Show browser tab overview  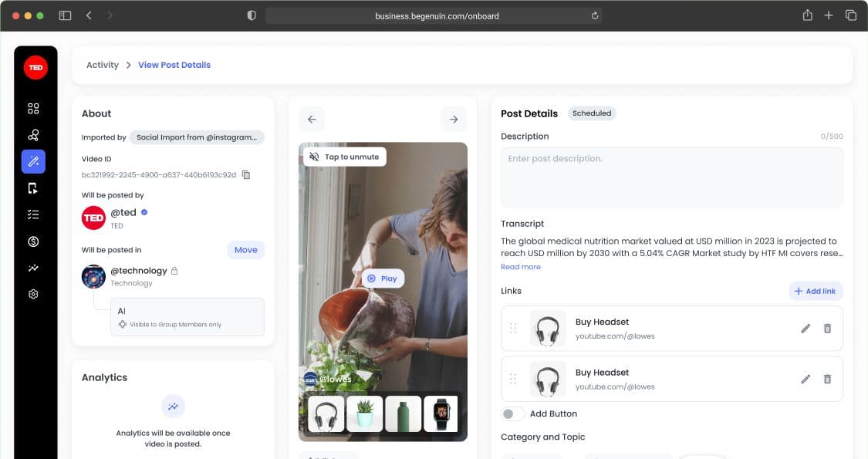click(x=851, y=15)
